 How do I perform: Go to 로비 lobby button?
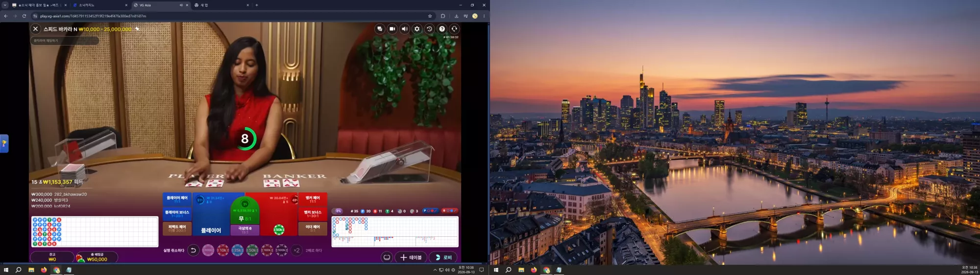443,257
